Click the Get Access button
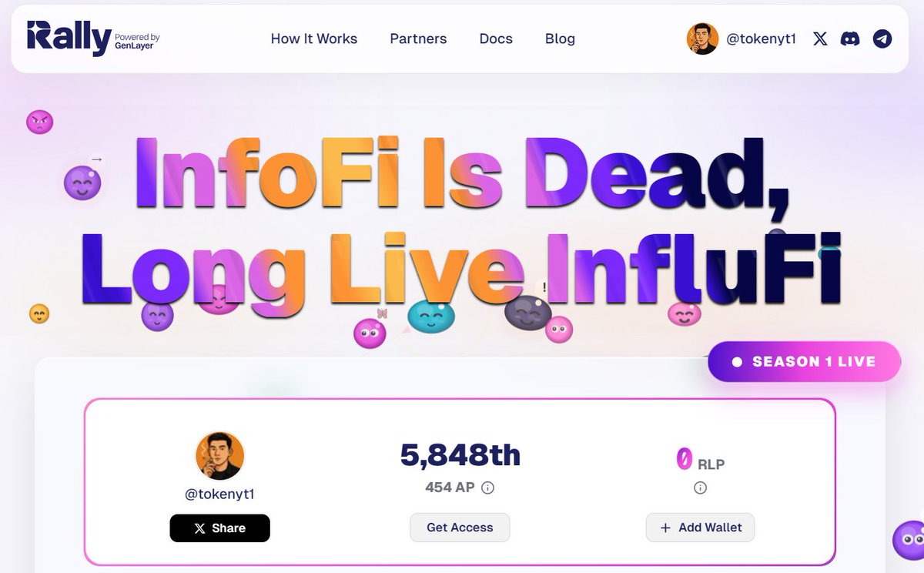 pos(460,528)
